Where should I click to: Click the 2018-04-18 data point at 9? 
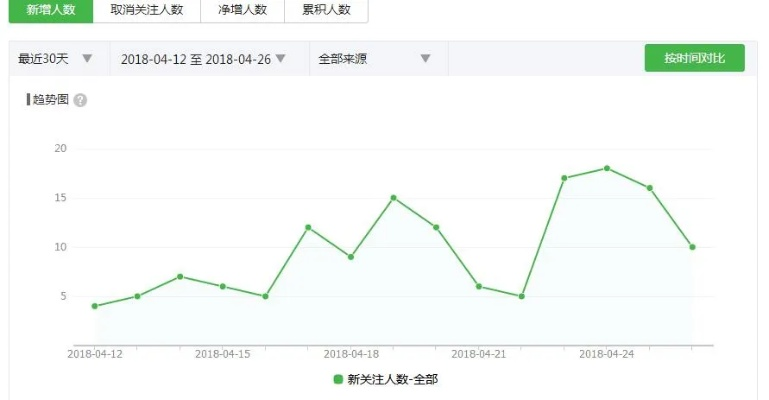351,257
